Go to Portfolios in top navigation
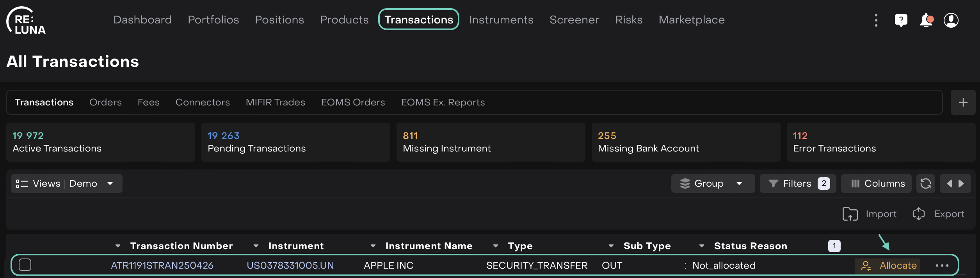The width and height of the screenshot is (980, 278). pyautogui.click(x=213, y=20)
